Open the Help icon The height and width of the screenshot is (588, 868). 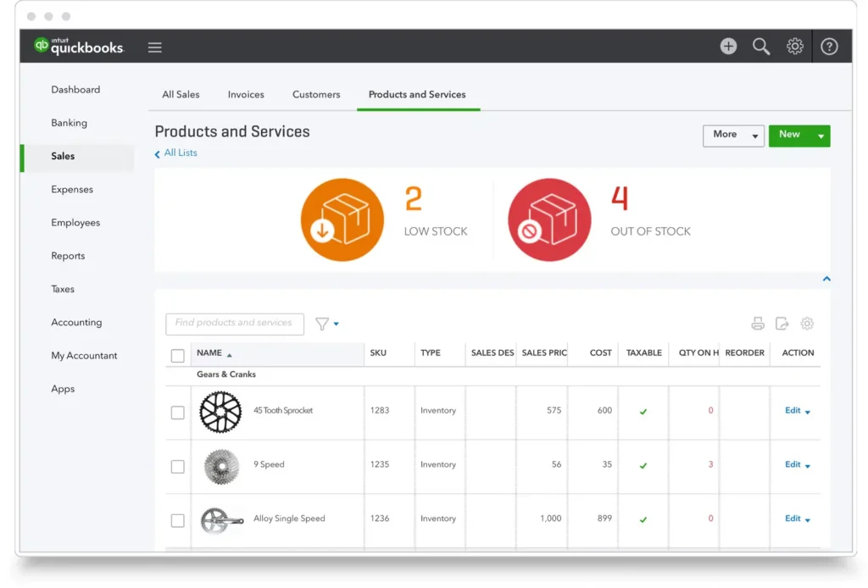(829, 47)
